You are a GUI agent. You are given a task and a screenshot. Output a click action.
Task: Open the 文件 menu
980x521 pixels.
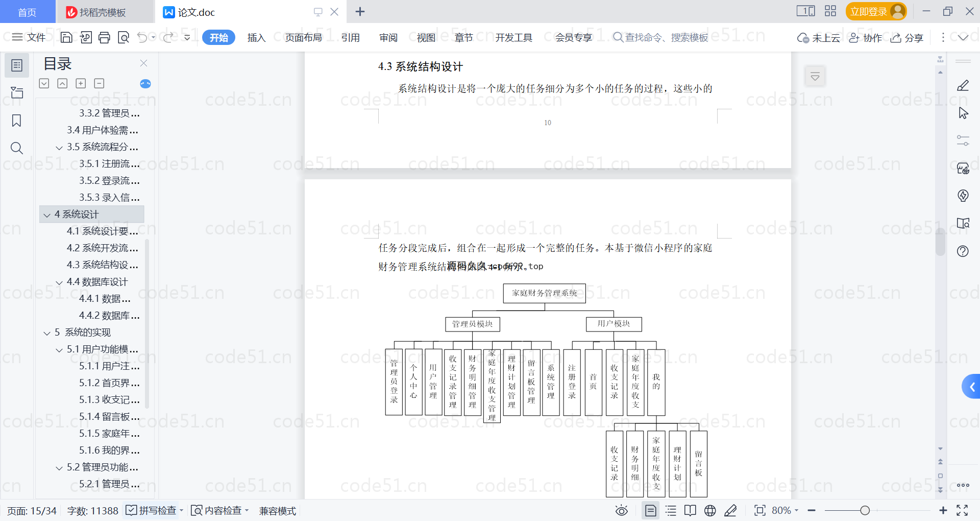[29, 37]
